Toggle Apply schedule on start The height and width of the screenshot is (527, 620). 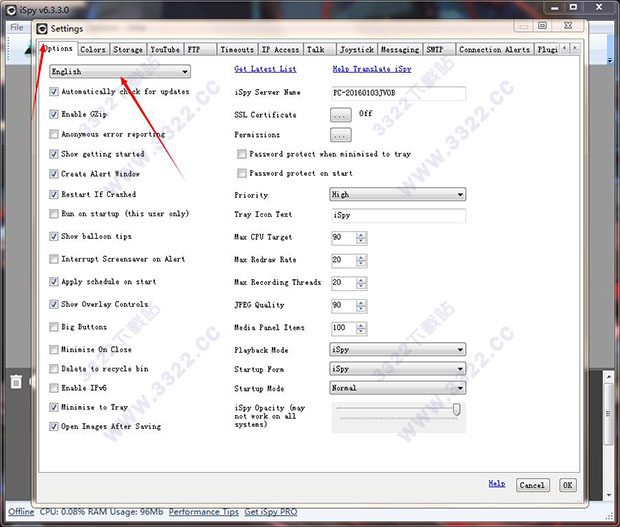click(x=54, y=281)
